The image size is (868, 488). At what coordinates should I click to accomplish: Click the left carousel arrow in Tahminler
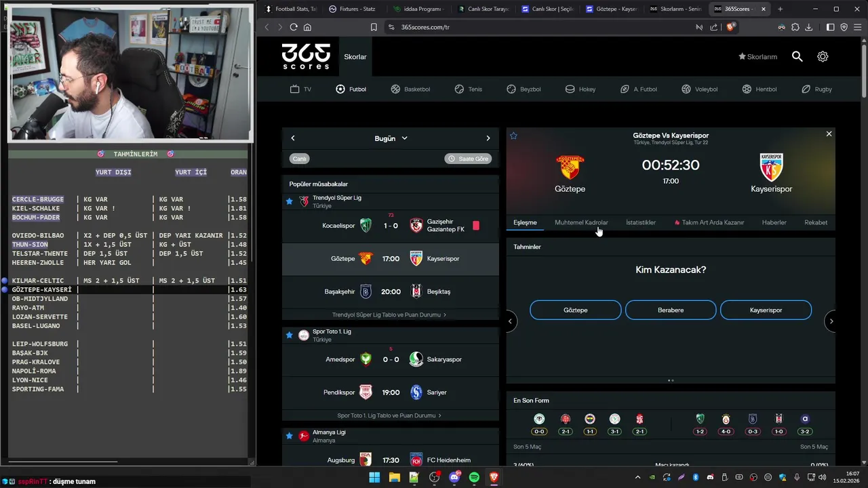click(510, 321)
